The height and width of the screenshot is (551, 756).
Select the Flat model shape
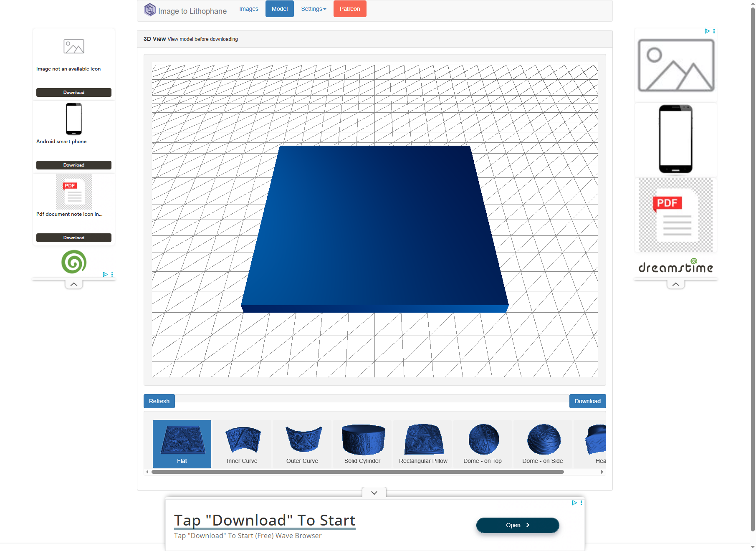point(182,444)
